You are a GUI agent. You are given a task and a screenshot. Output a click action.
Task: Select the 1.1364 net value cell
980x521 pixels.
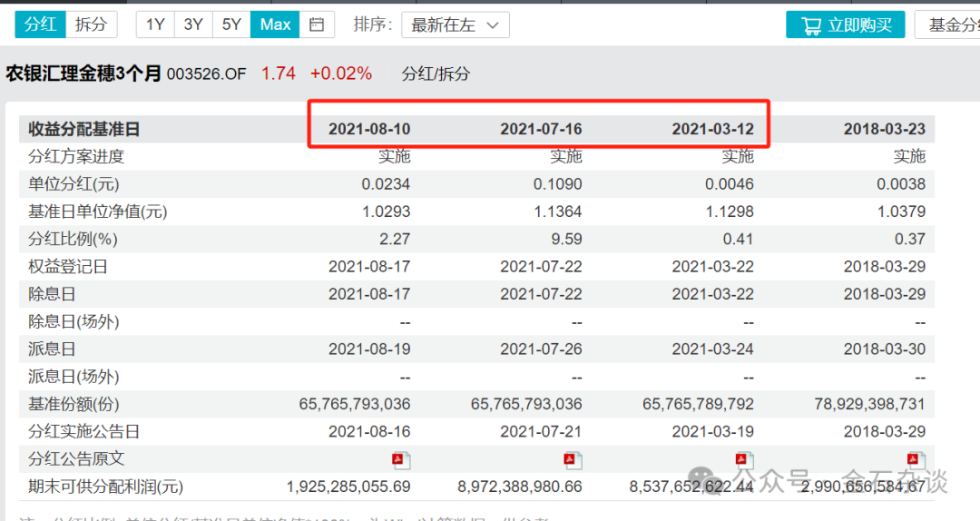(557, 211)
